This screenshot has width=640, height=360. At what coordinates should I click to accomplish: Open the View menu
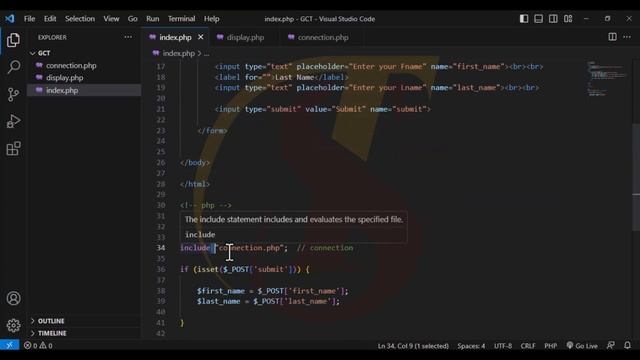(x=111, y=19)
